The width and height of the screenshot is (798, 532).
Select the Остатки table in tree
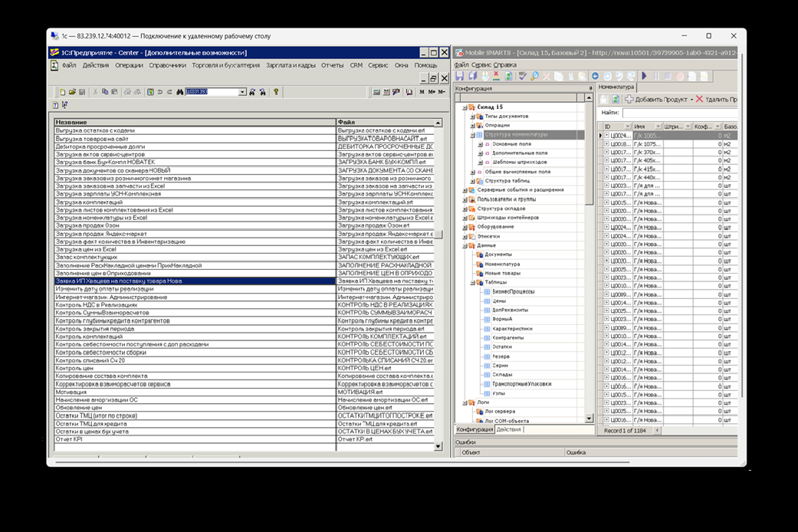(x=502, y=346)
